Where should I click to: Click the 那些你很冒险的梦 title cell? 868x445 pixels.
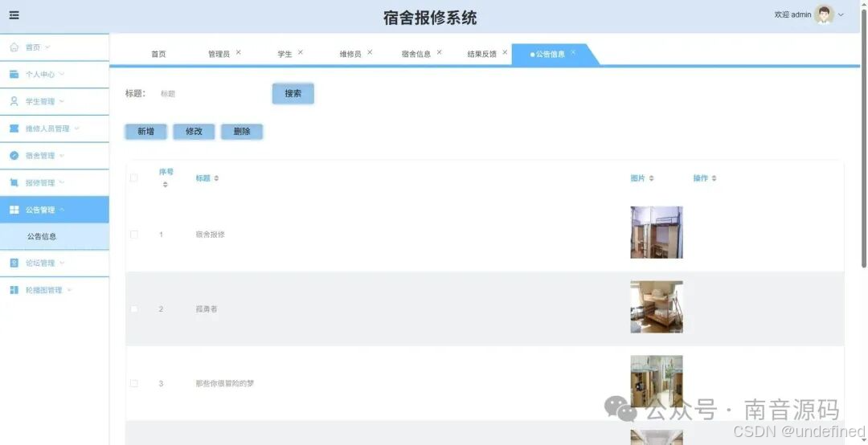[x=225, y=384]
